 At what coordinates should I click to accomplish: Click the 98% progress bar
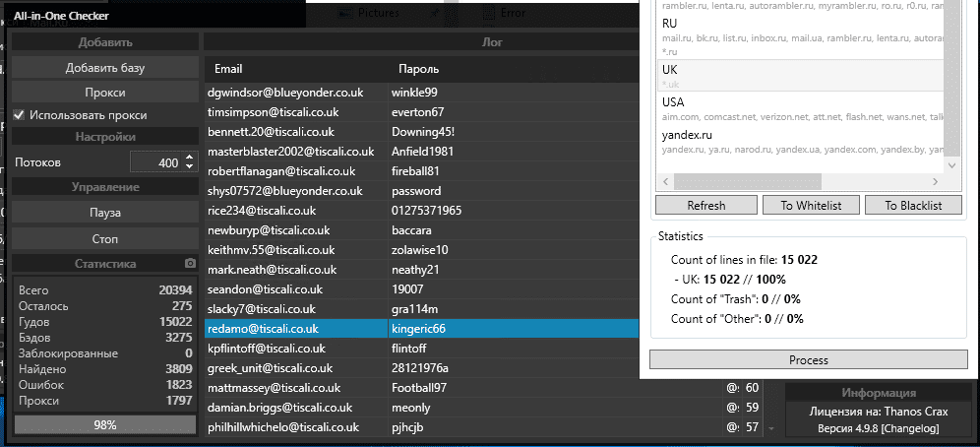pyautogui.click(x=105, y=425)
